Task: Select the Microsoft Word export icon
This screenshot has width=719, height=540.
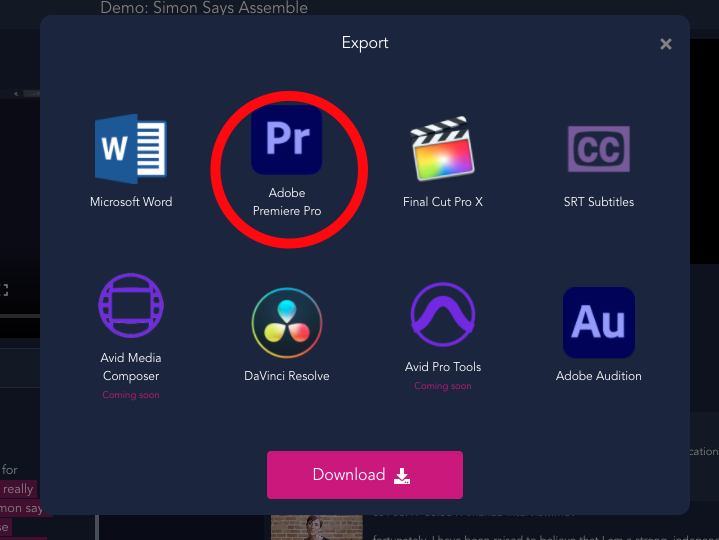Action: (x=131, y=149)
